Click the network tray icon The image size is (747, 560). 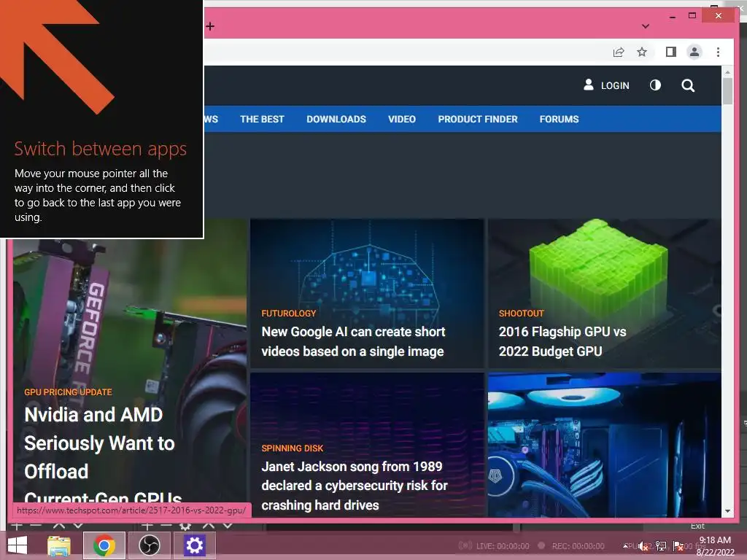click(661, 545)
